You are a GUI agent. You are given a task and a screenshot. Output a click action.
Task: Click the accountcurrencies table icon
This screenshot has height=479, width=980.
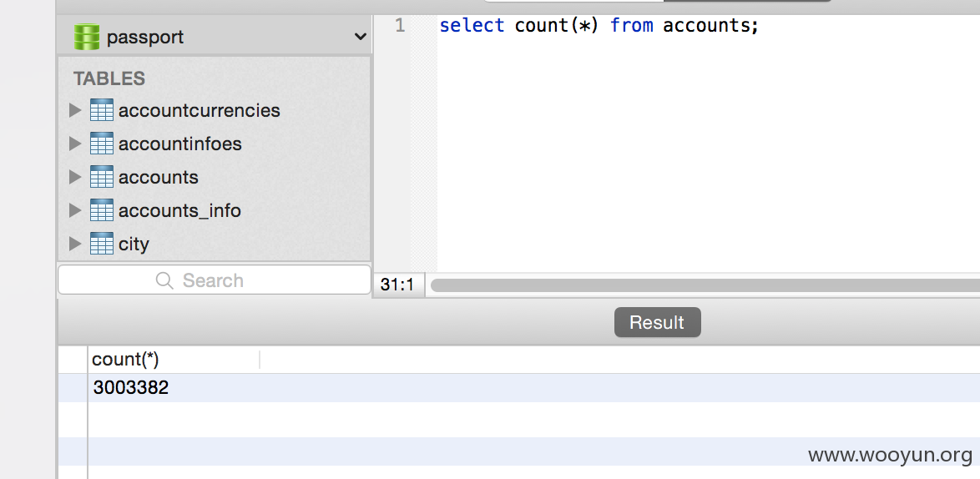pos(101,110)
